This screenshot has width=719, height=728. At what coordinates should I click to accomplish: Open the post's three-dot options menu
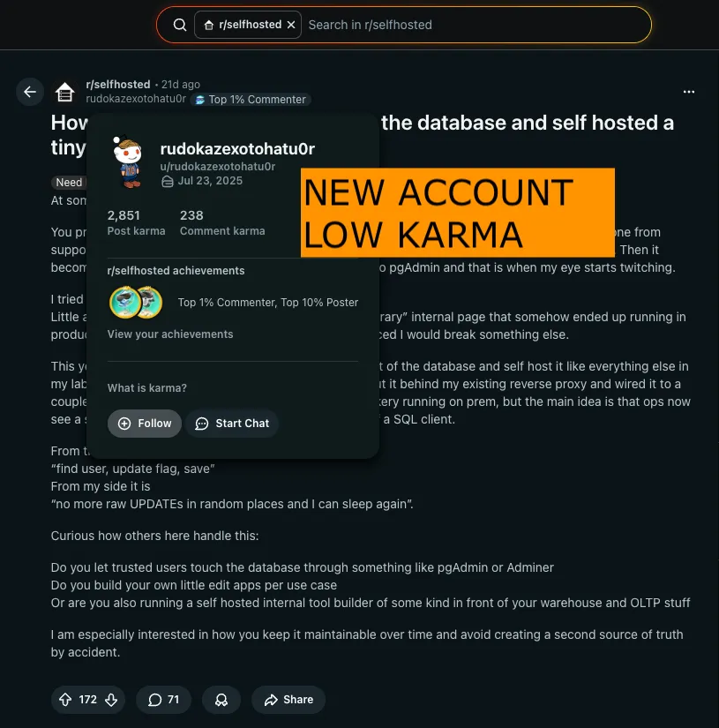689,92
